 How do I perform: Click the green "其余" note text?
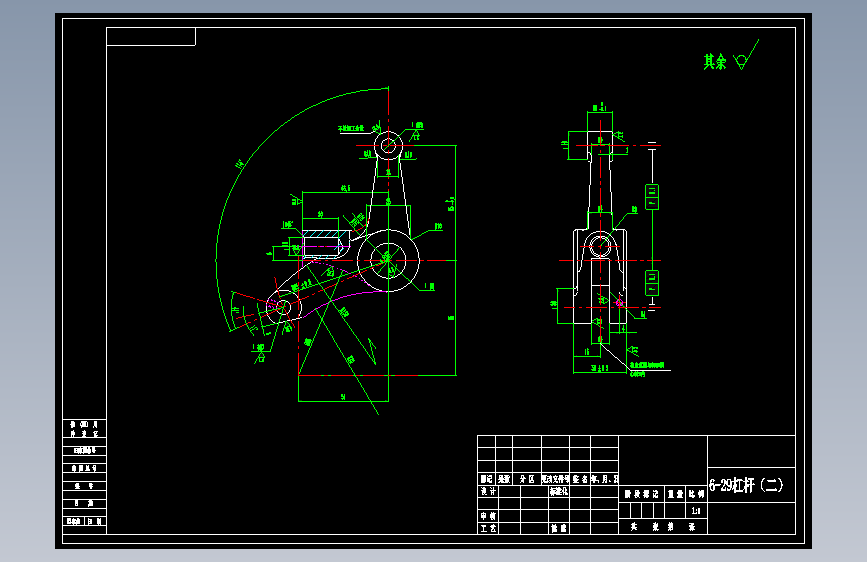point(714,62)
